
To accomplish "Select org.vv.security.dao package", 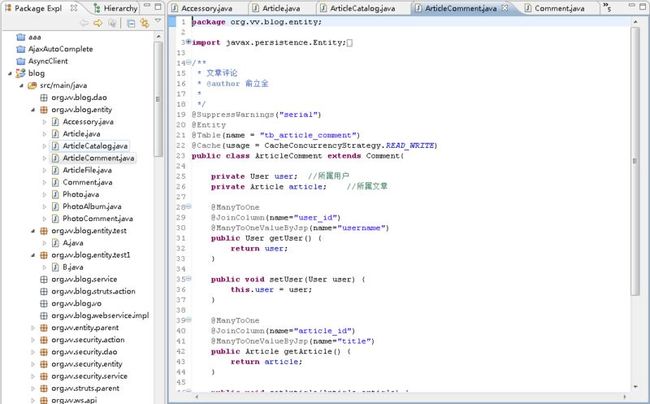I will click(84, 352).
